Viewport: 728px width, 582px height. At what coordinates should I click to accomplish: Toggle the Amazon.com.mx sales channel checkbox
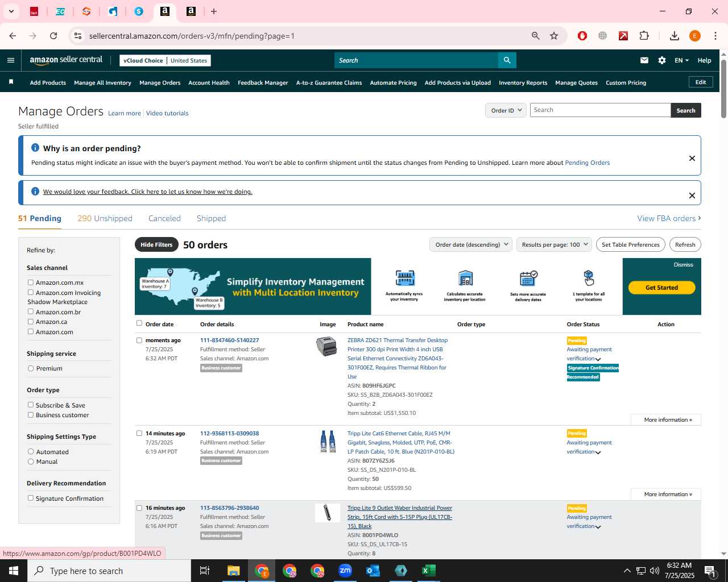pyautogui.click(x=31, y=282)
